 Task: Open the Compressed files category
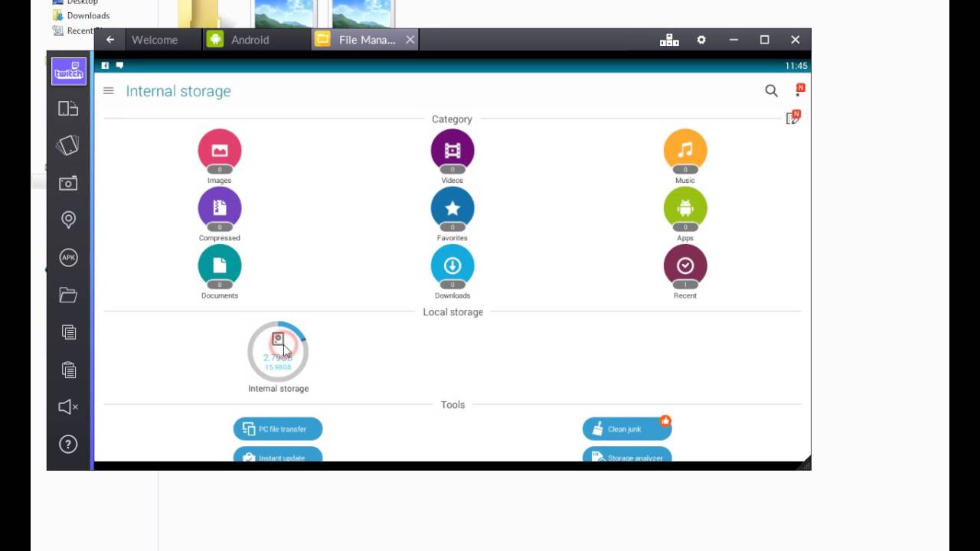coord(220,214)
